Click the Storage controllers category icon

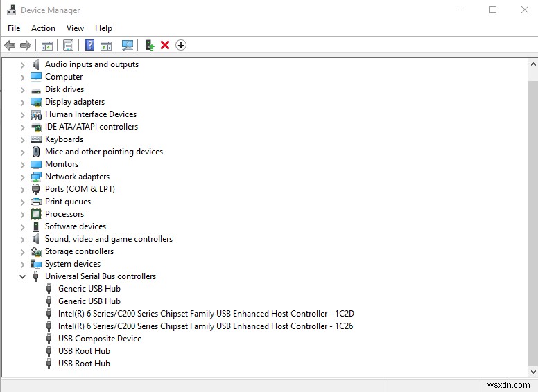(35, 251)
